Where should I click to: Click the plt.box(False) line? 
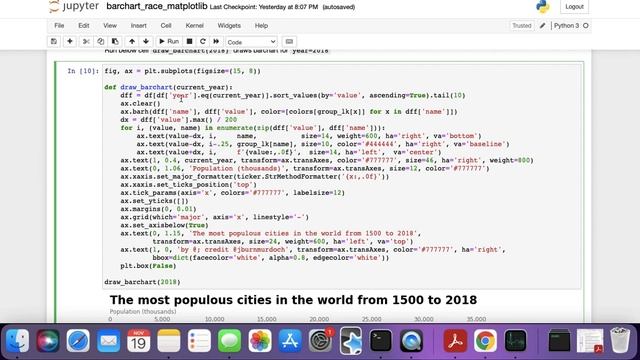coord(148,266)
